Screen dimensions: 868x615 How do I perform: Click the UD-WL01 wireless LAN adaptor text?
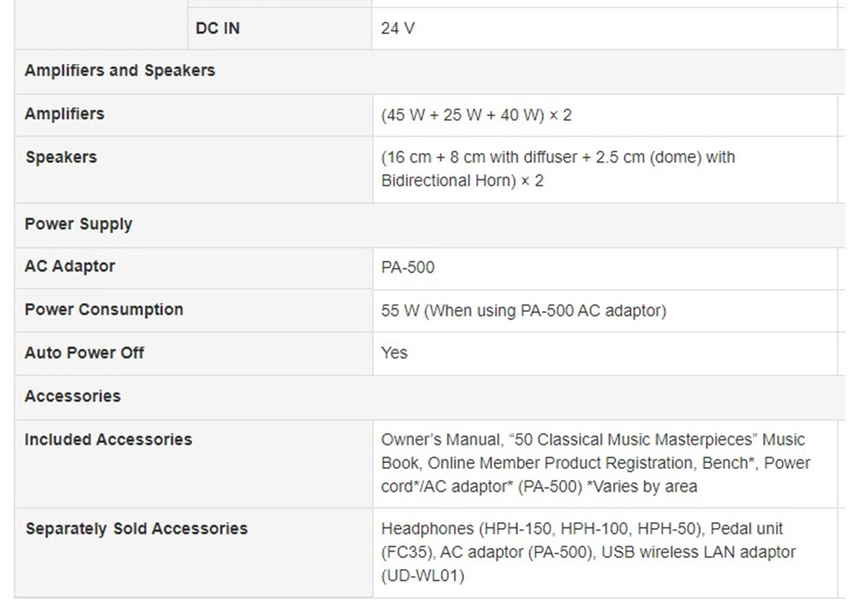coord(423,576)
